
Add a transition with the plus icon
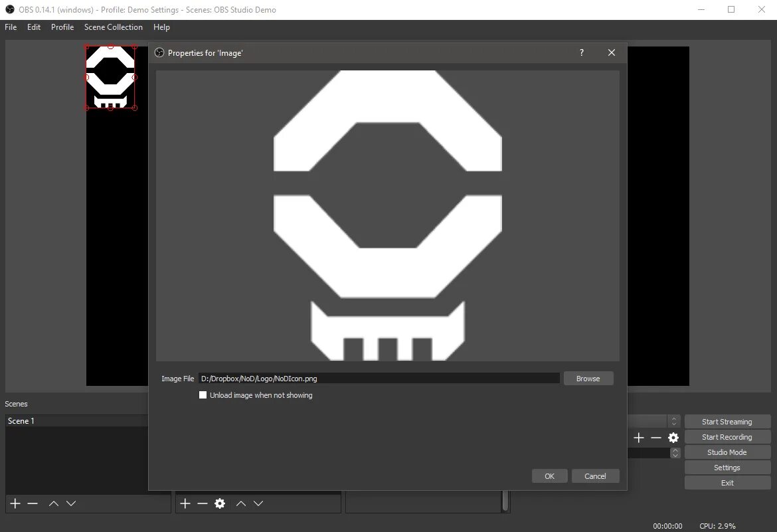639,437
